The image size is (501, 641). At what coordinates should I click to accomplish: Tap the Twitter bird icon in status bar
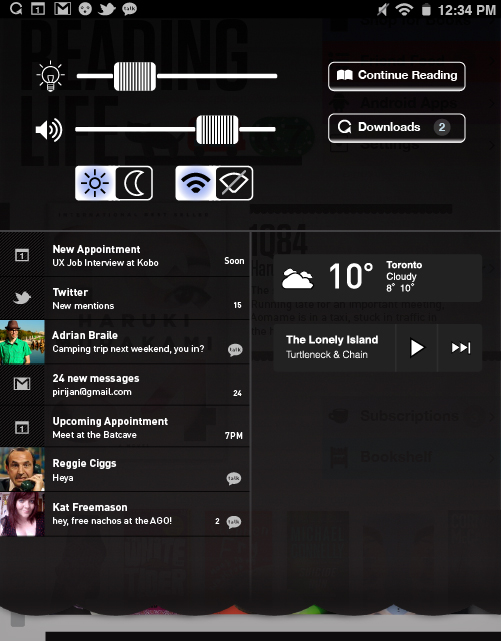[107, 9]
